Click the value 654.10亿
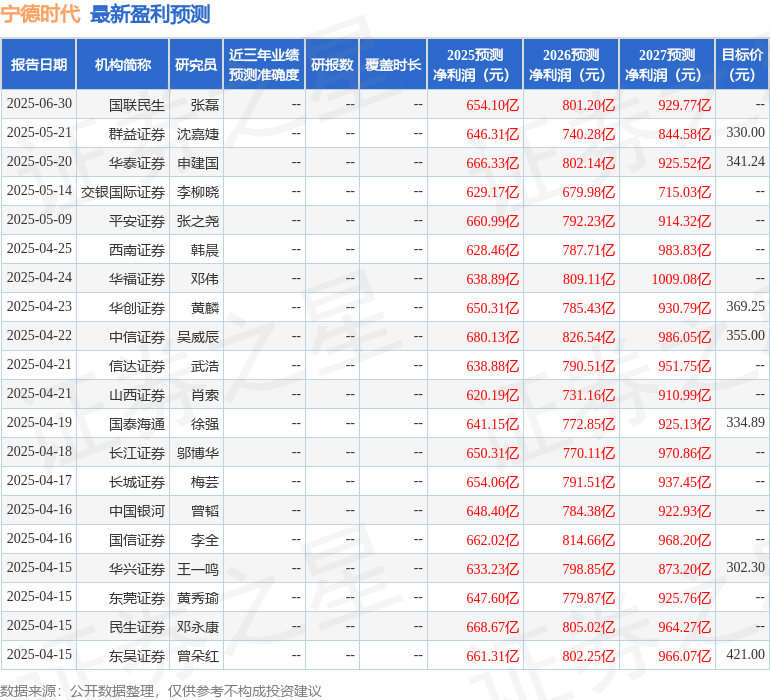 (x=492, y=105)
